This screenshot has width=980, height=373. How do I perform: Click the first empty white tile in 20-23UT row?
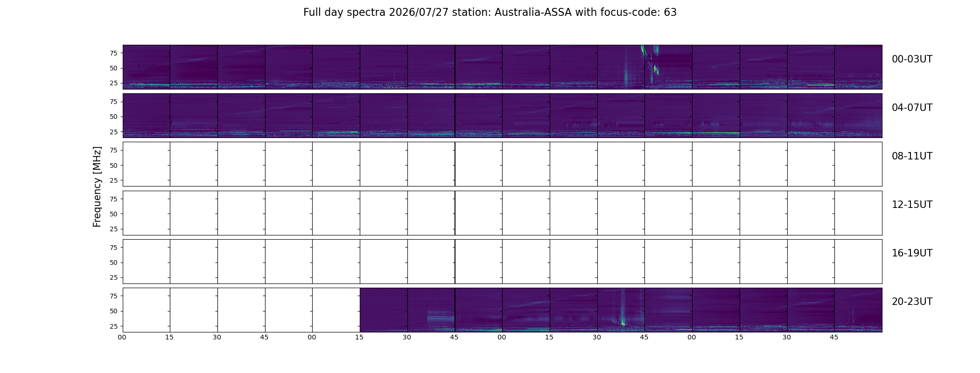click(x=147, y=310)
